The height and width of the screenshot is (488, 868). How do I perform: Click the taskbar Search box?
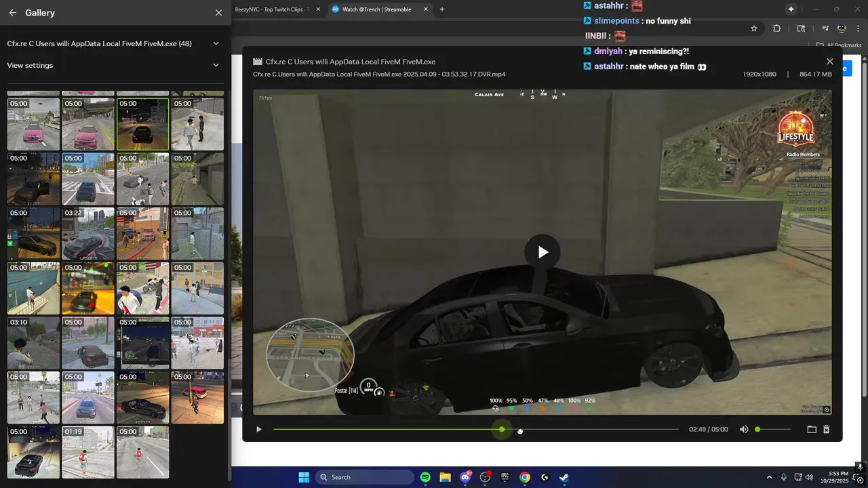click(365, 477)
